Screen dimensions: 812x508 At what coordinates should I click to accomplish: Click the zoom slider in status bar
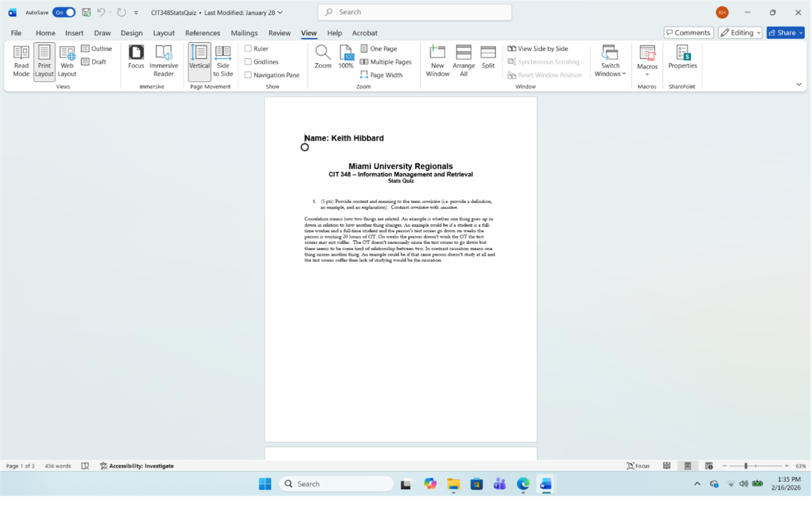point(746,466)
